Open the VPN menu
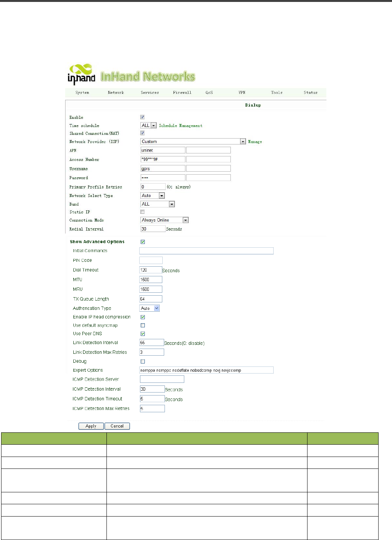Viewport: 392px width, 540px height. pyautogui.click(x=242, y=93)
